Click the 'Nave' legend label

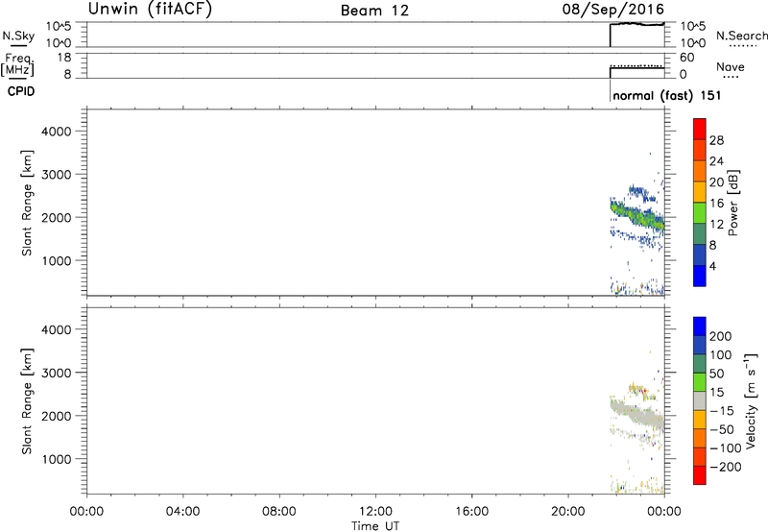pyautogui.click(x=731, y=67)
